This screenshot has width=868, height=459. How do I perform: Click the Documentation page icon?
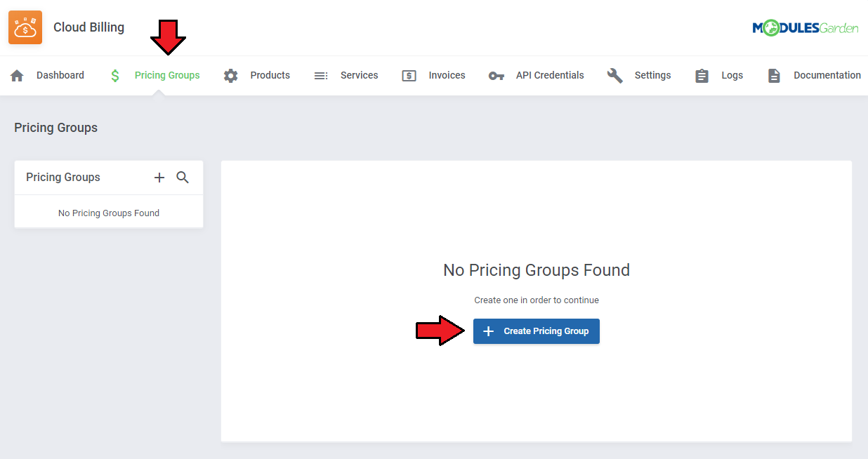tap(774, 76)
